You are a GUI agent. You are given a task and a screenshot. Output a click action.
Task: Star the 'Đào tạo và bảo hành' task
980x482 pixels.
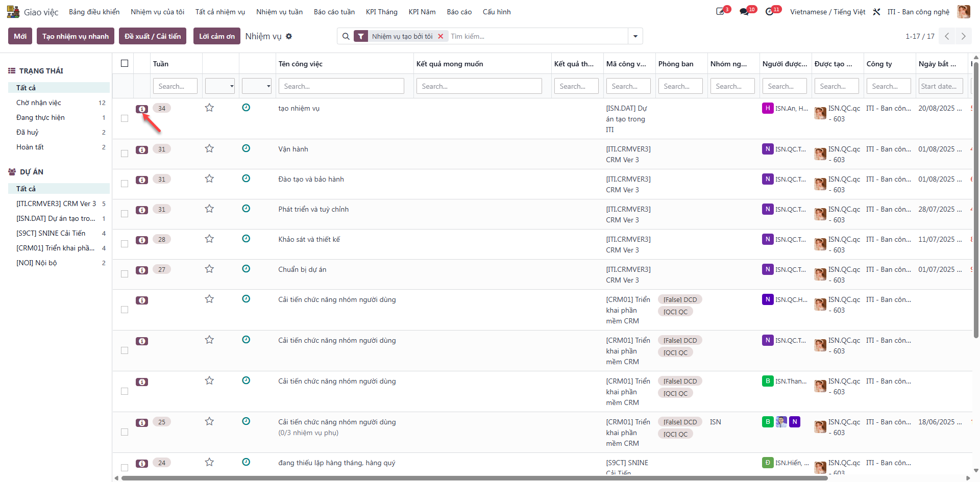click(209, 179)
